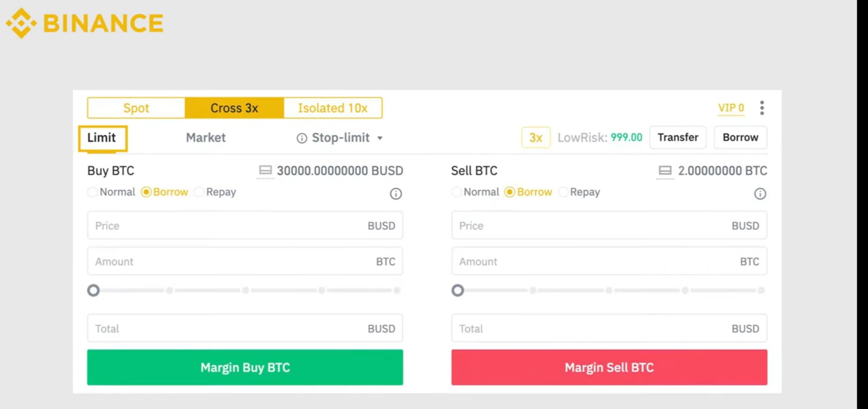This screenshot has width=868, height=409.
Task: Click the LowRisk 999.00 value
Action: pyautogui.click(x=626, y=137)
